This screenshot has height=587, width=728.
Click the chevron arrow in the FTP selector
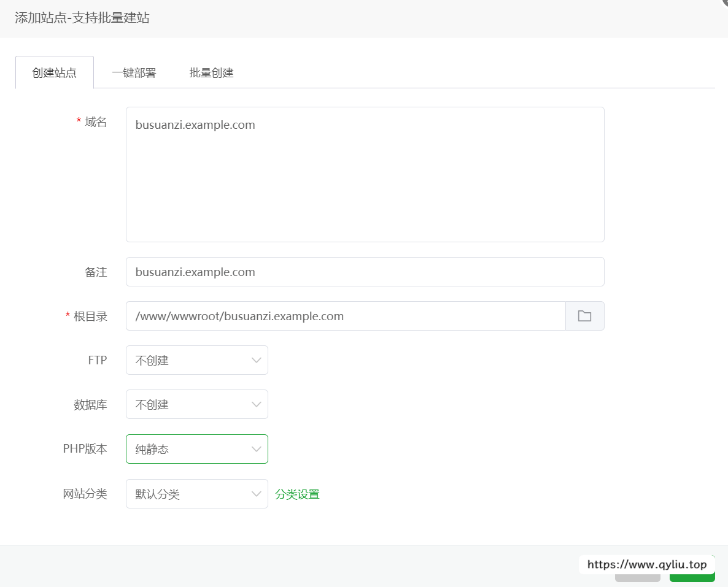coord(257,360)
